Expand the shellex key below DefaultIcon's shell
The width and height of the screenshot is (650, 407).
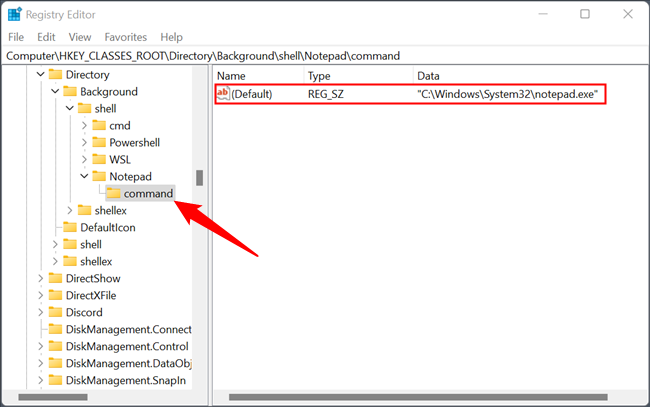pyautogui.click(x=55, y=262)
